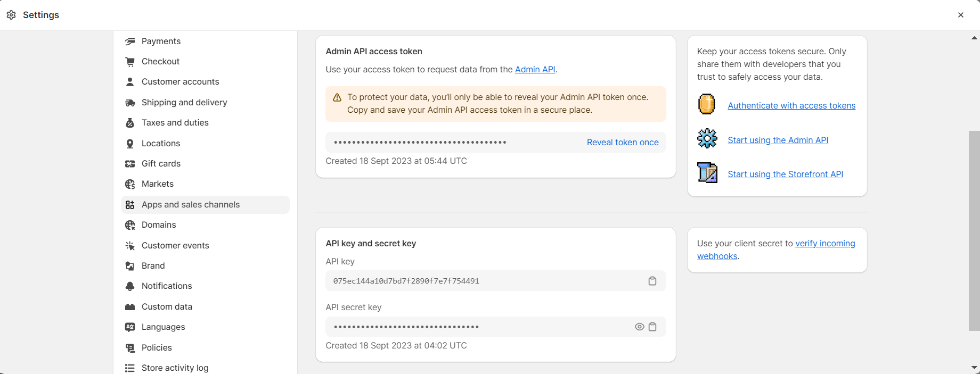Click the Notifications bell icon

point(130,286)
